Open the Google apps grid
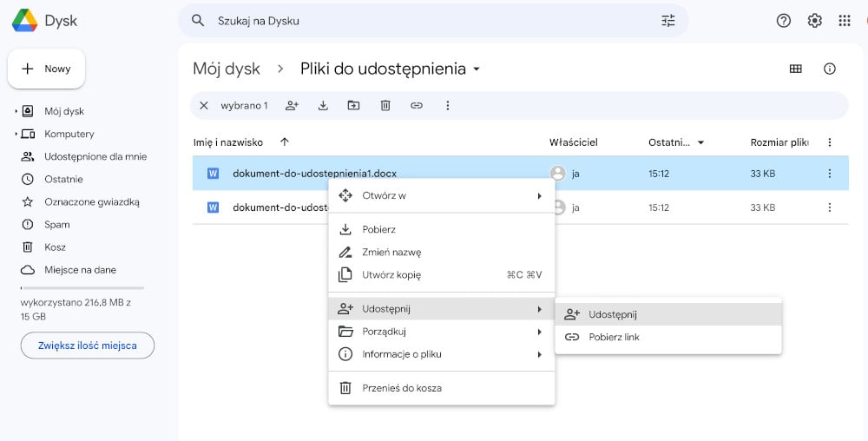The image size is (868, 441). point(845,21)
